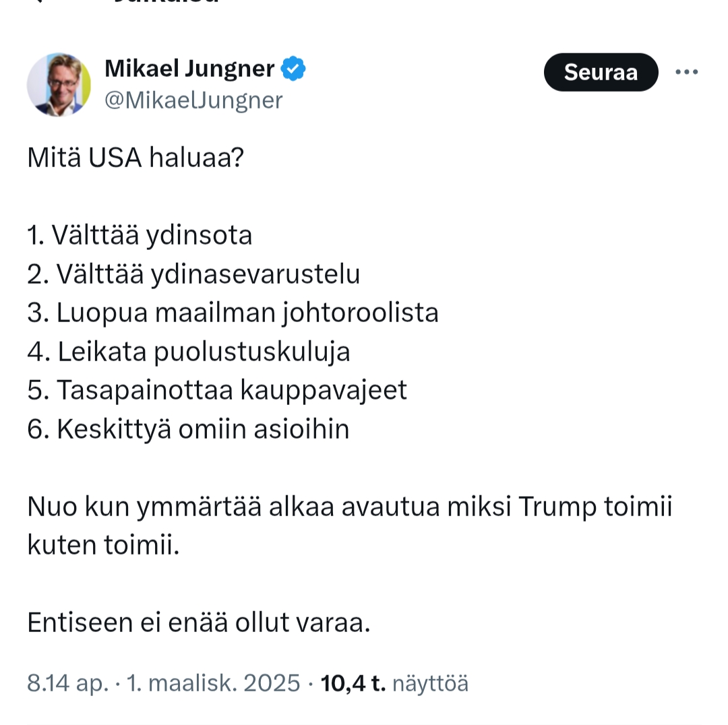Click the line '5. Tasapainottaa kauppavajeet'
The height and width of the screenshot is (725, 728).
tap(217, 390)
